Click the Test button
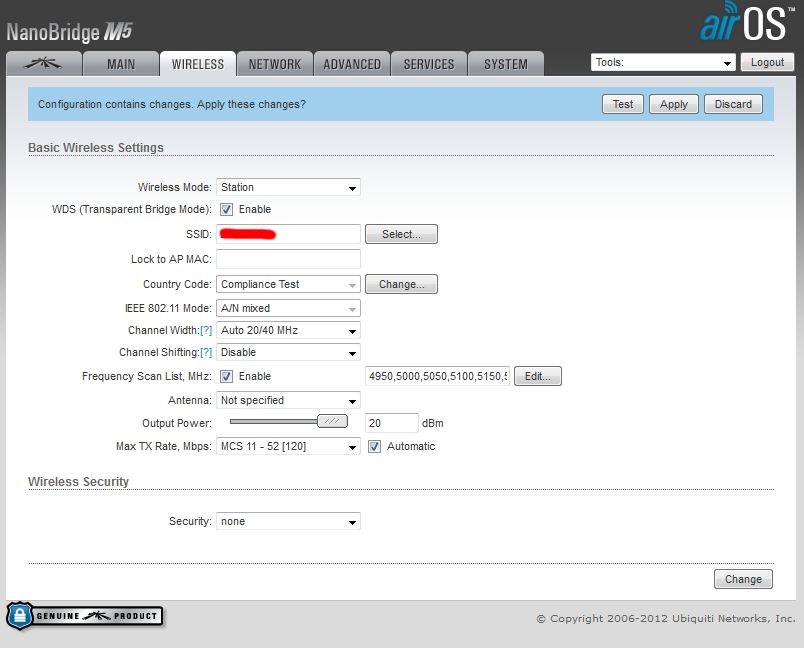Image resolution: width=804 pixels, height=648 pixels. click(622, 104)
